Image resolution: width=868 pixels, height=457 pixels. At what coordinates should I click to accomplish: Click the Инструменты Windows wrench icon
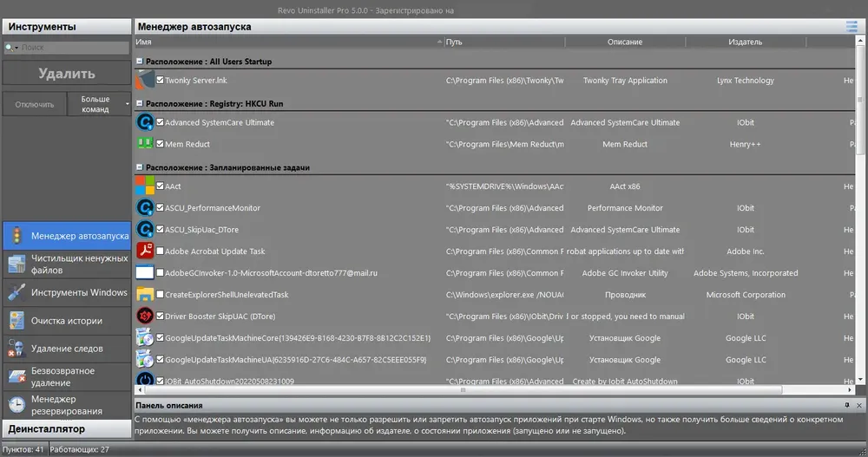[16, 292]
